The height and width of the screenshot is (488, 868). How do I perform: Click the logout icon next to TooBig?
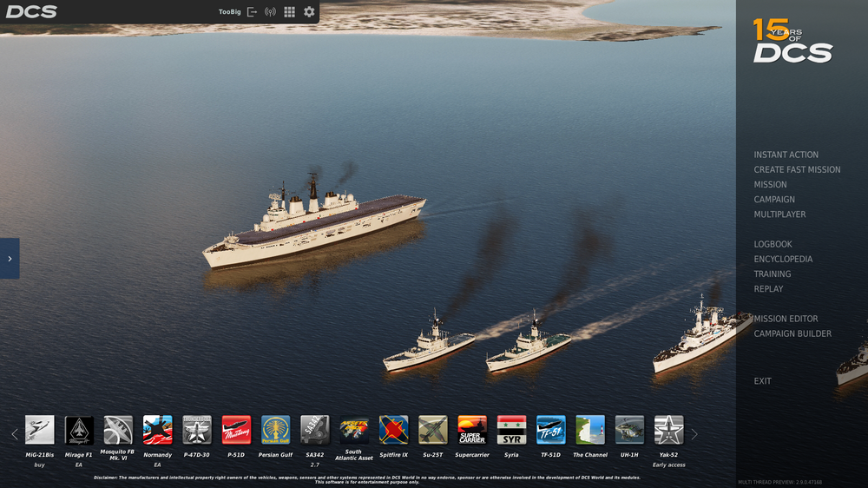(253, 12)
